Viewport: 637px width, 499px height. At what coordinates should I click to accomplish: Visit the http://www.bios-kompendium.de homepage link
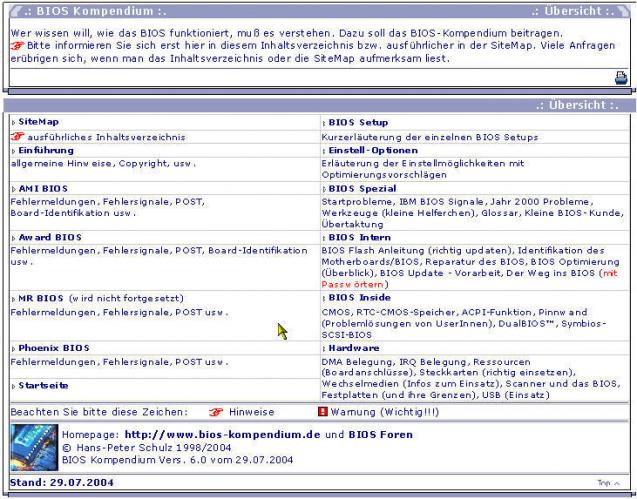[222, 434]
